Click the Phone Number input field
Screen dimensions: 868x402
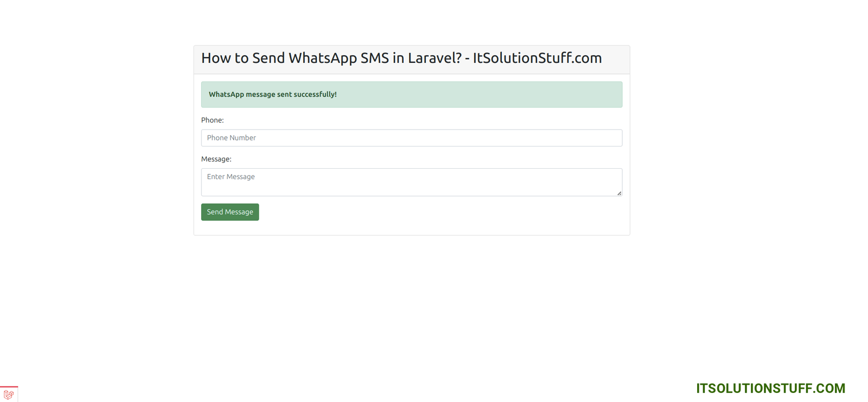[x=411, y=138]
